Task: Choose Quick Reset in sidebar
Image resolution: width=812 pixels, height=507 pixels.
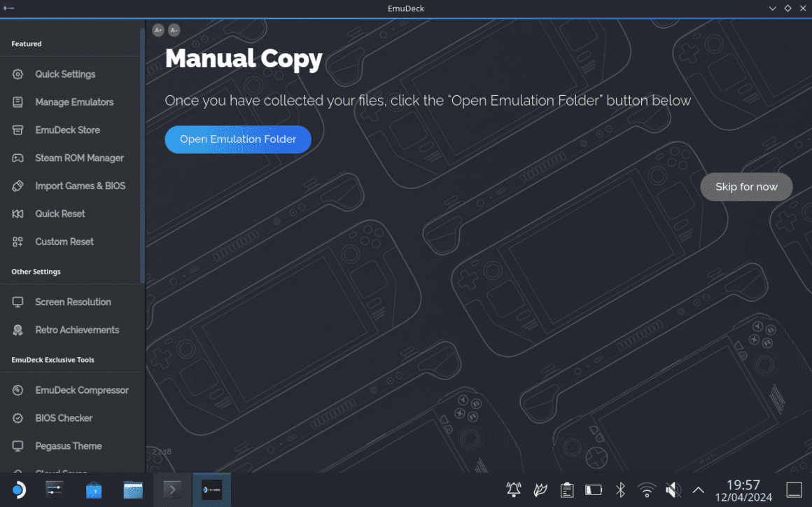Action: (x=60, y=214)
